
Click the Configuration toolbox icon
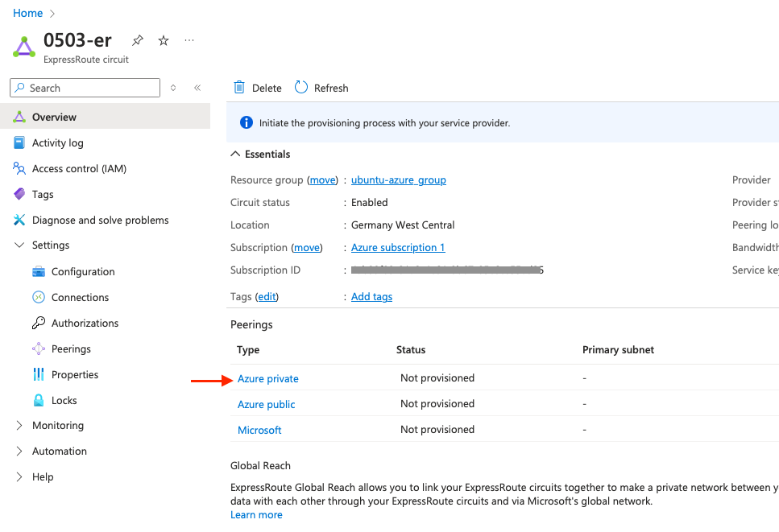click(38, 271)
